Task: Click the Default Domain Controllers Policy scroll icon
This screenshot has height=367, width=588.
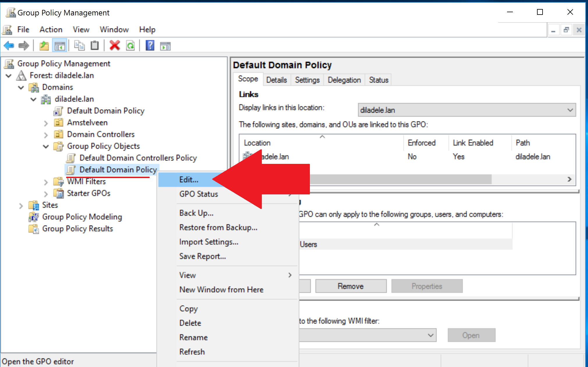Action: click(x=71, y=158)
